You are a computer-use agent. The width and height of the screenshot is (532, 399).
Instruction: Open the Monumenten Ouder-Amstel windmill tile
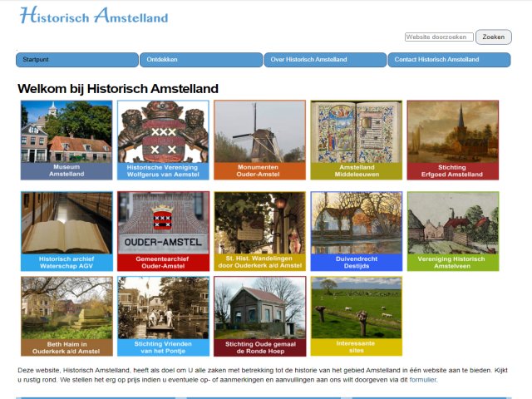tap(259, 140)
